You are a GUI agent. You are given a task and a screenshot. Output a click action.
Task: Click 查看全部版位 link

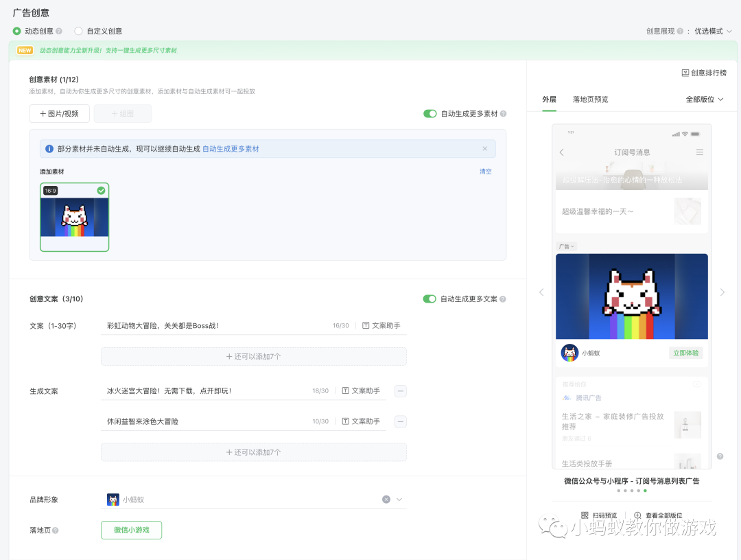tap(658, 515)
